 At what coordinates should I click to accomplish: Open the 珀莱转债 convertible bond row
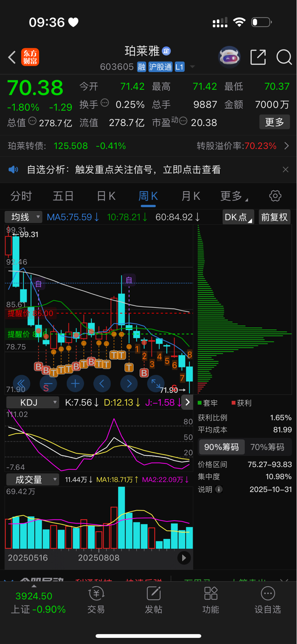148,146
